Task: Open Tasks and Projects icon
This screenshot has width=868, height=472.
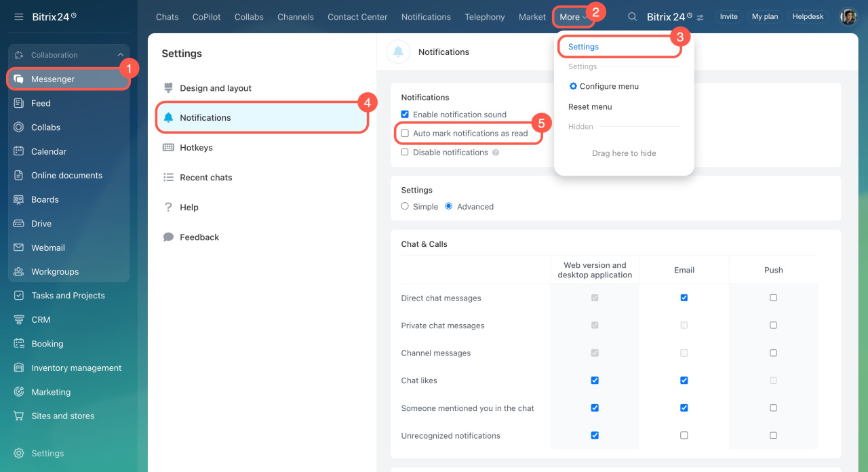Action: tap(19, 296)
